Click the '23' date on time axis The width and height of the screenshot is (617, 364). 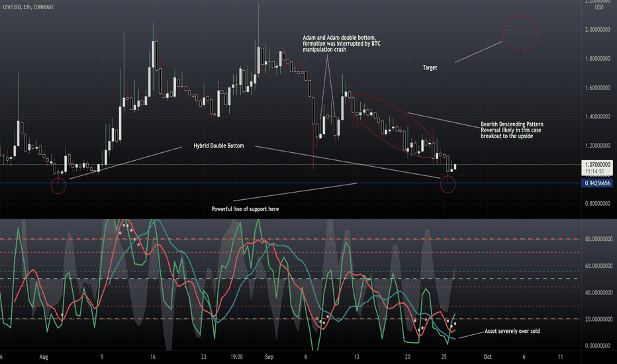pos(203,357)
